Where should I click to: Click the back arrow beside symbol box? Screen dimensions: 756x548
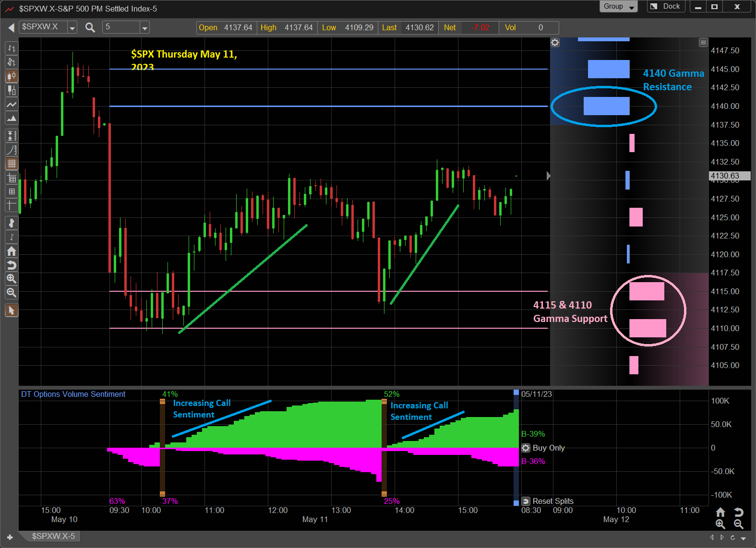click(x=11, y=28)
